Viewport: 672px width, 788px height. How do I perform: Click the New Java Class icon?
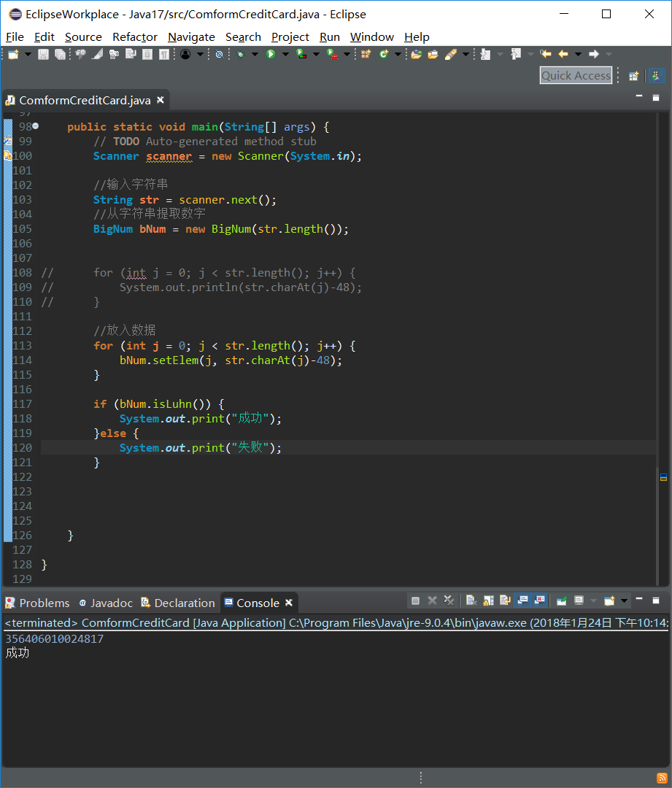tap(384, 54)
